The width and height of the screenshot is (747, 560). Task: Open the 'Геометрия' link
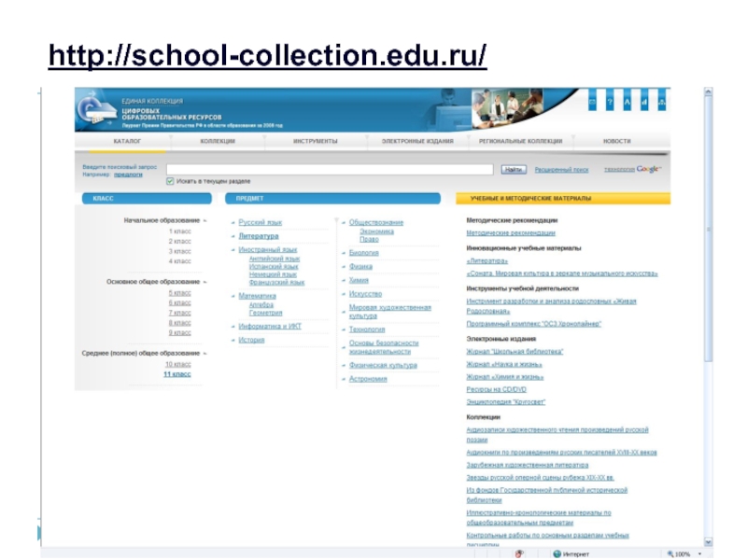266,313
